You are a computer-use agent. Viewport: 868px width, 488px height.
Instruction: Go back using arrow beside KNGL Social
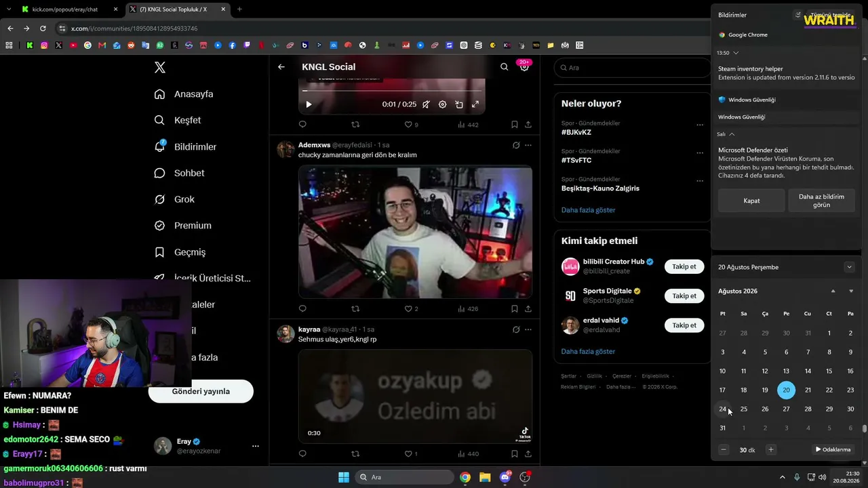281,67
